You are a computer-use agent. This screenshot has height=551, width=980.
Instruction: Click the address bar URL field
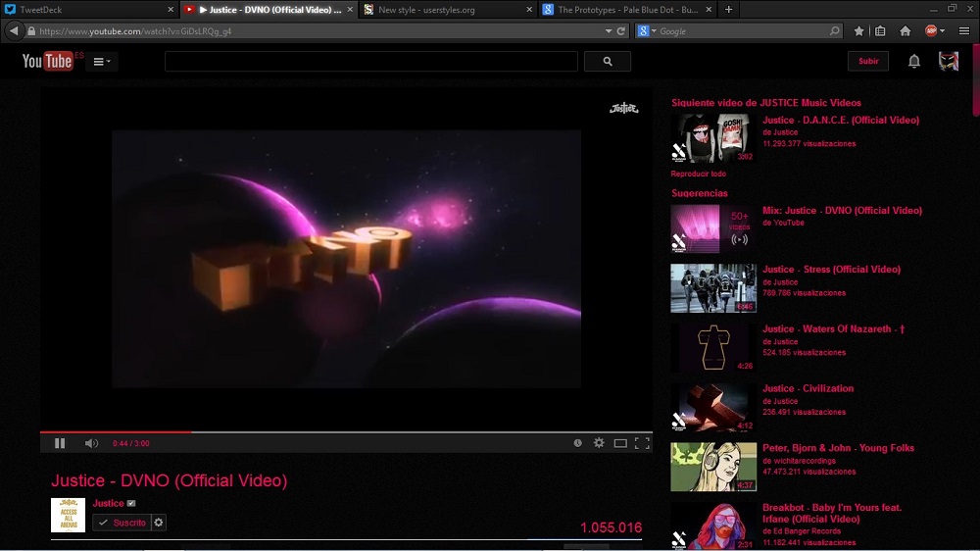pyautogui.click(x=318, y=30)
